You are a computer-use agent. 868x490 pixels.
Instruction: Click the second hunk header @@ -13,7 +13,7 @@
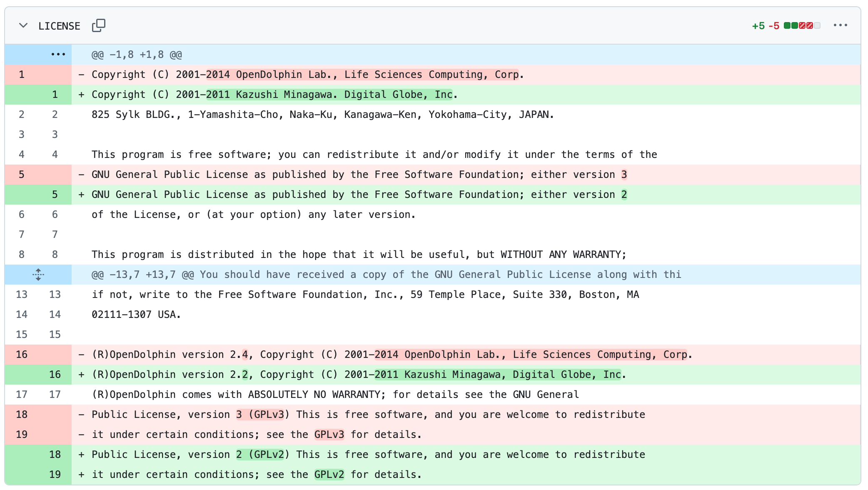(x=142, y=275)
